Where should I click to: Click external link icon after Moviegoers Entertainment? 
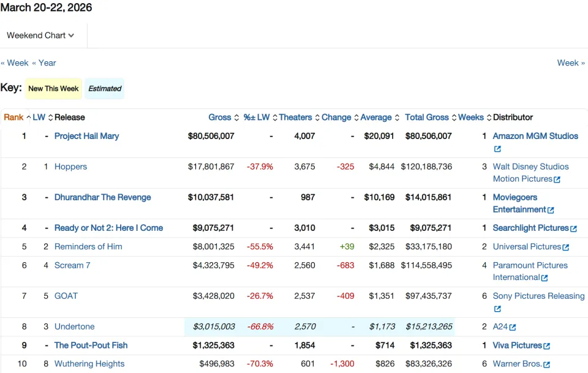551,210
